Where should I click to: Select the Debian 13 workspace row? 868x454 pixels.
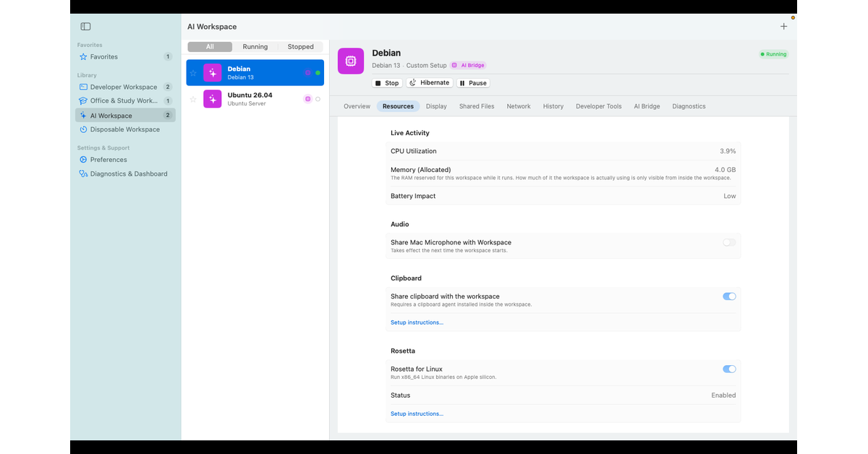click(255, 73)
